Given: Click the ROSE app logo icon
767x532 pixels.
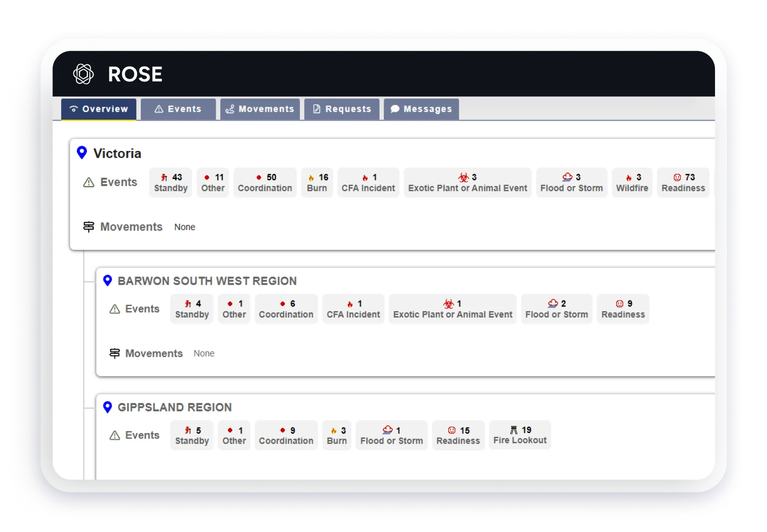Looking at the screenshot, I should [x=83, y=74].
